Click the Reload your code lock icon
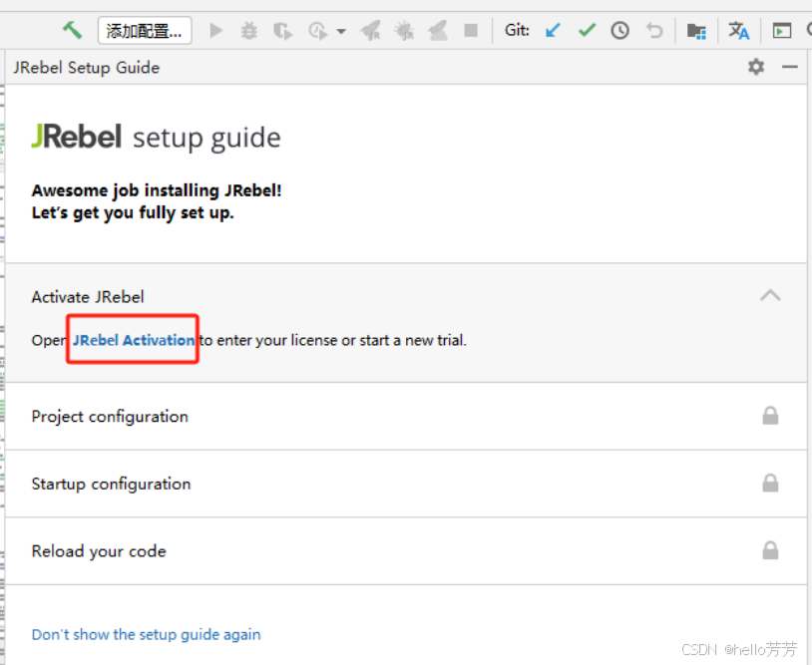 click(x=770, y=550)
